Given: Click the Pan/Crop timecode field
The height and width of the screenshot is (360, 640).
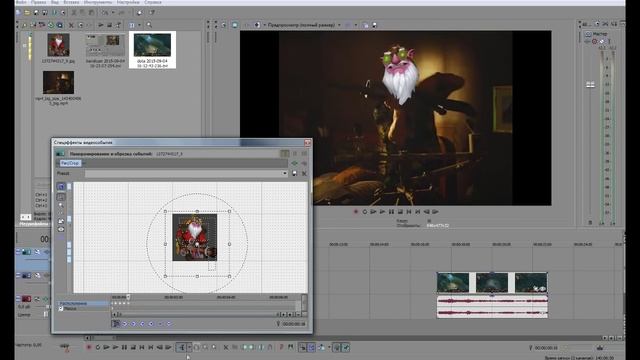Looking at the screenshot, I should (293, 324).
